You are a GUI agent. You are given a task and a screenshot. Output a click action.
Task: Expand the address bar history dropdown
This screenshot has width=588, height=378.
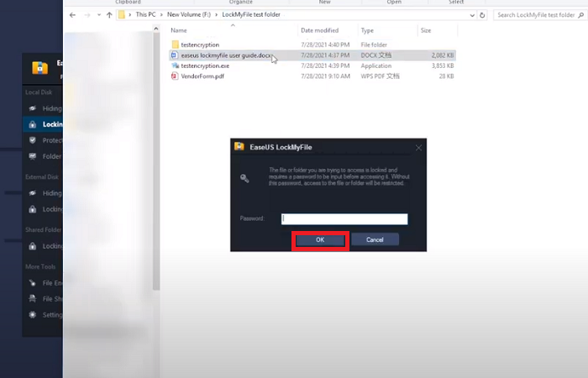coord(472,15)
